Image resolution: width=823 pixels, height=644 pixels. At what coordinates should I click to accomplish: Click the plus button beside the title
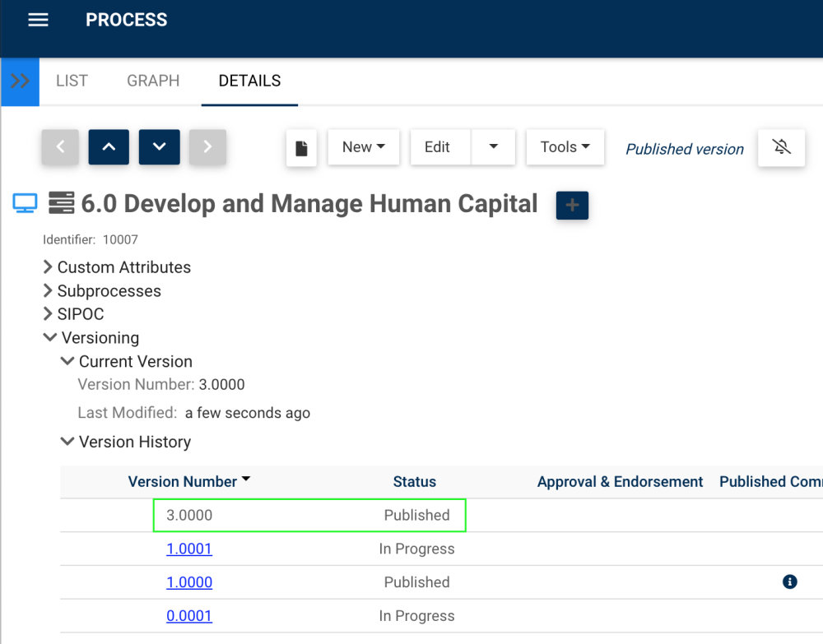click(x=572, y=205)
